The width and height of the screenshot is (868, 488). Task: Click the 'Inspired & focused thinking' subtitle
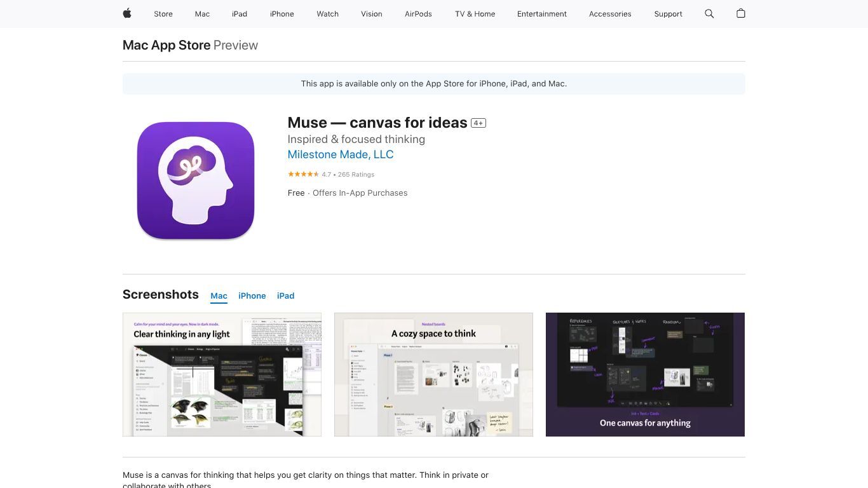click(356, 139)
